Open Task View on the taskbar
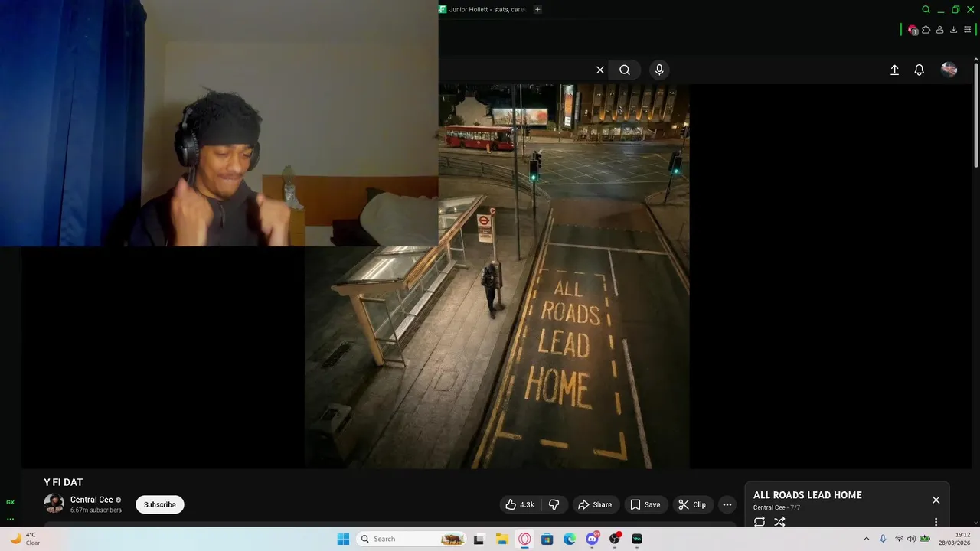The width and height of the screenshot is (980, 551). pos(479,539)
